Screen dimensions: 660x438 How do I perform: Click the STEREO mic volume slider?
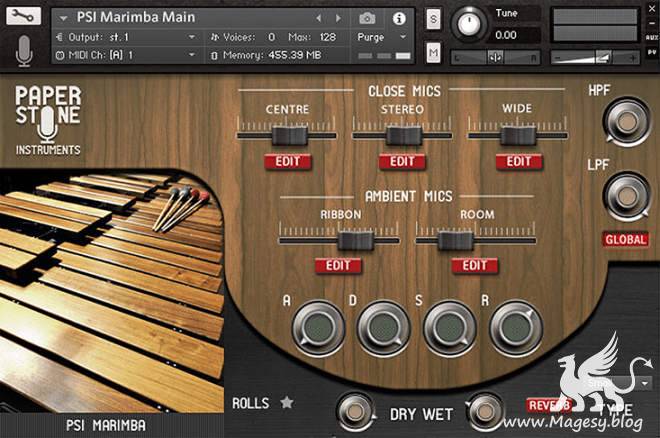coord(404,135)
